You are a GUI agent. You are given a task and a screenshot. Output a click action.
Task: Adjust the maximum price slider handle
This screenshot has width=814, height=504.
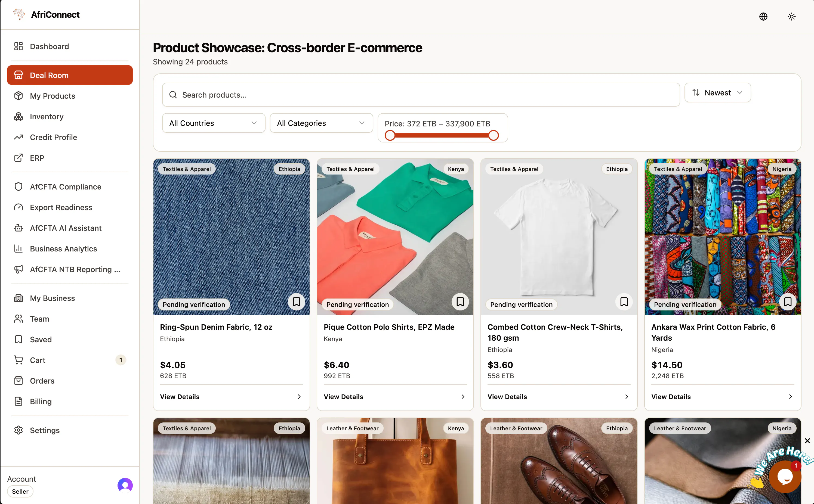coord(494,135)
